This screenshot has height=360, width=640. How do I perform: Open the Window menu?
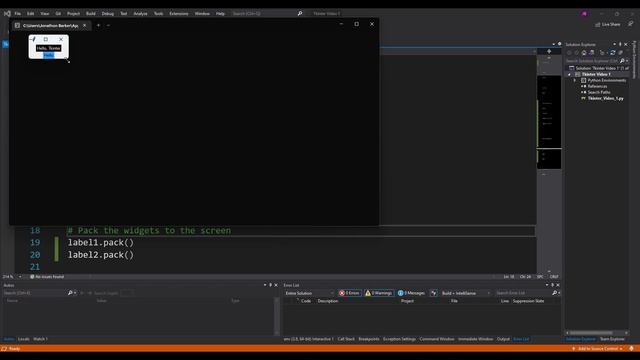202,13
